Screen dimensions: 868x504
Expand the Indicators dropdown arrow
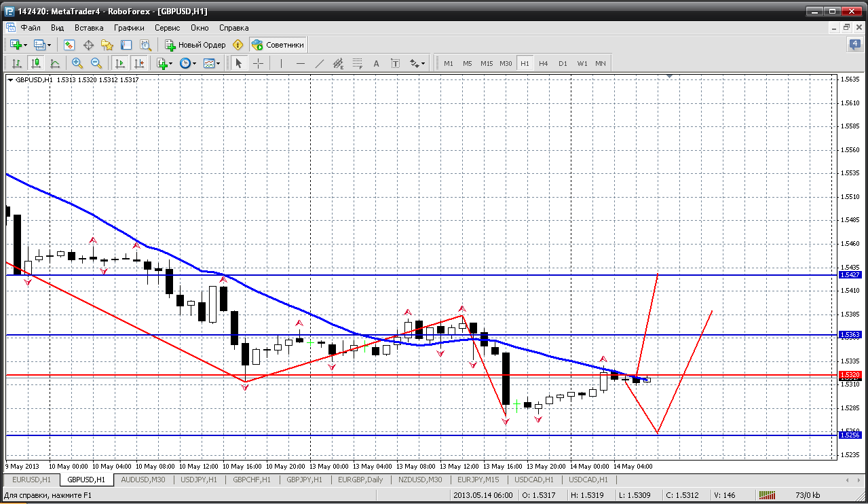tap(171, 63)
